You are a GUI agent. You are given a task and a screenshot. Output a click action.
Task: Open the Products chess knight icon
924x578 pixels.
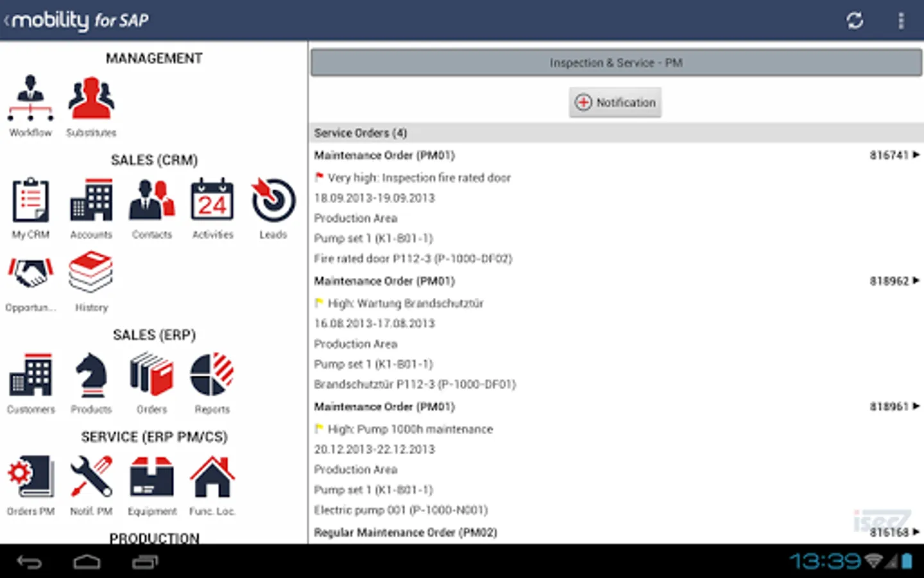pyautogui.click(x=91, y=374)
